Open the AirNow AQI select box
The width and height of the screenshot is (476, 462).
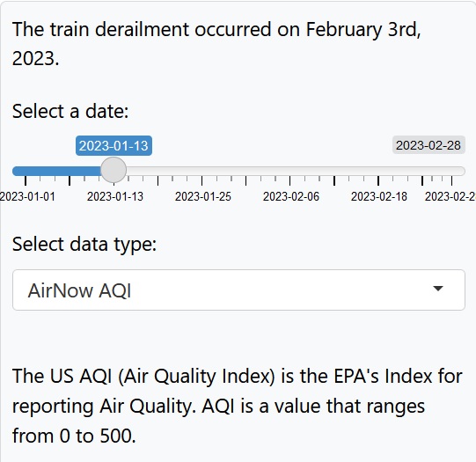238,290
